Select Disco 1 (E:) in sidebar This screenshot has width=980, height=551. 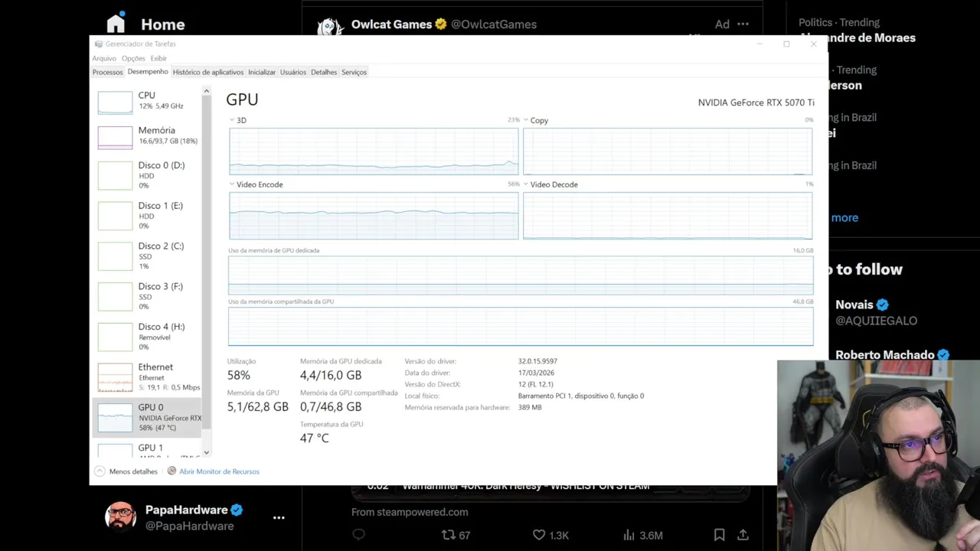pyautogui.click(x=148, y=215)
